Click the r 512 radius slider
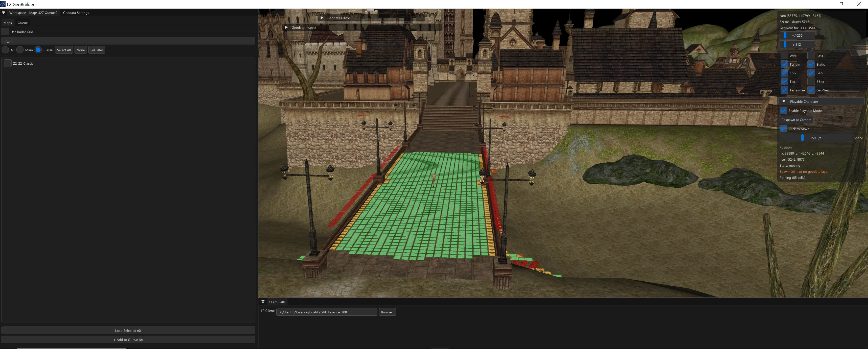This screenshot has width=868, height=349. 797,44
